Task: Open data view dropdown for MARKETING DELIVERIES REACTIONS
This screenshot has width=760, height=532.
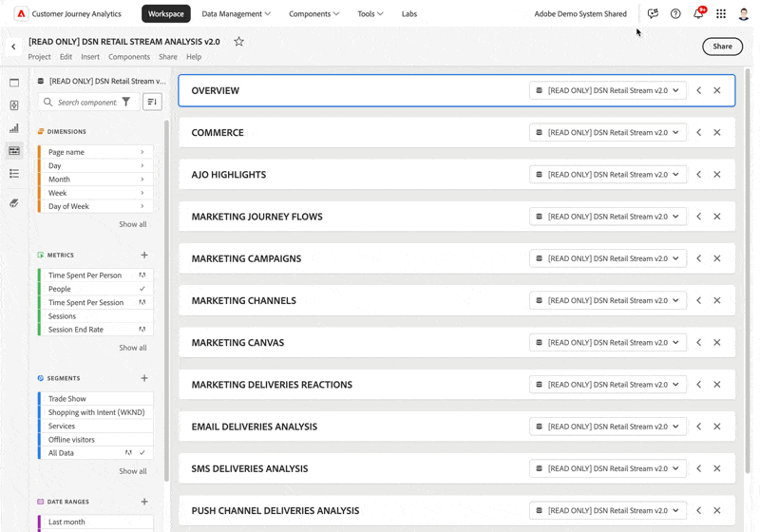Action: 608,385
